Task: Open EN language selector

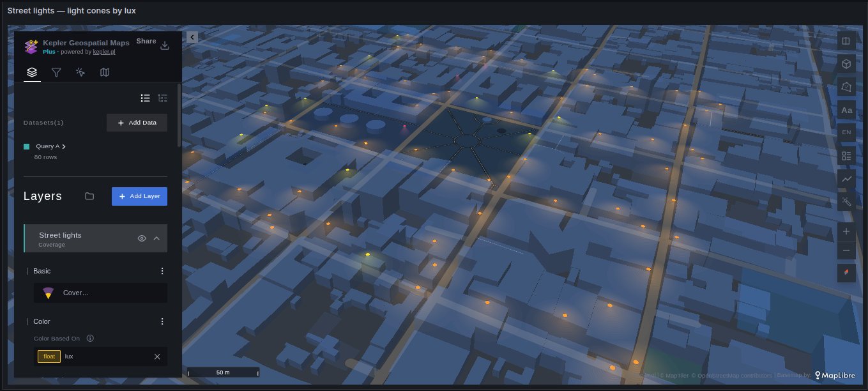Action: pyautogui.click(x=846, y=133)
